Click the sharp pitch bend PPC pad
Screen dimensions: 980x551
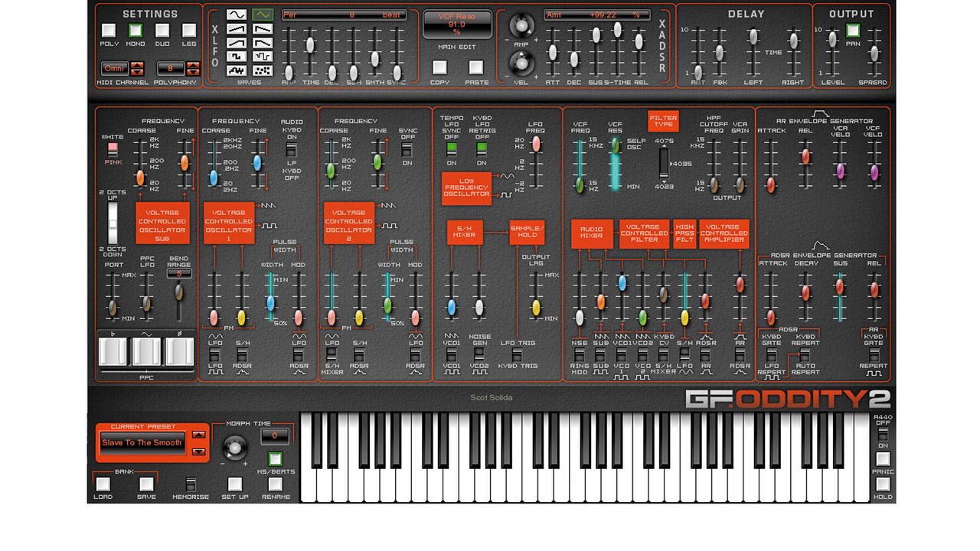tap(179, 351)
